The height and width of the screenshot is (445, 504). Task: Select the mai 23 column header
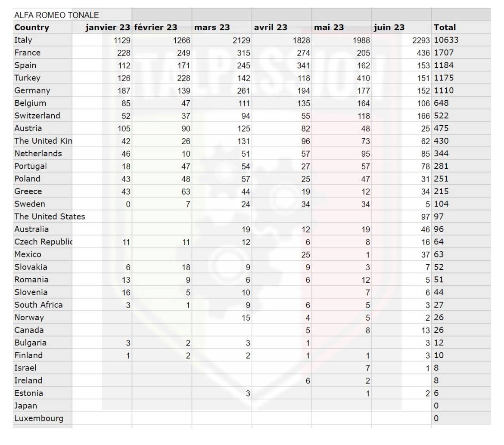tap(342, 27)
